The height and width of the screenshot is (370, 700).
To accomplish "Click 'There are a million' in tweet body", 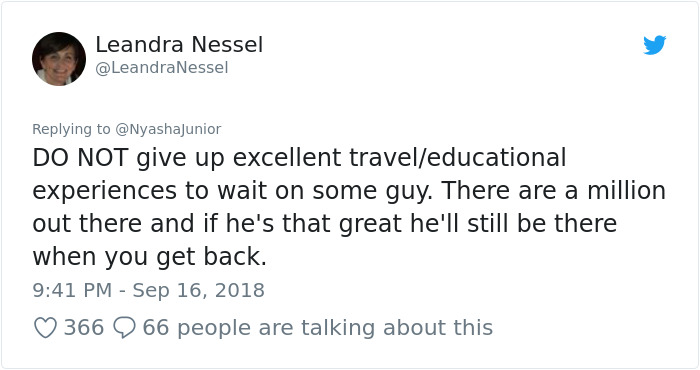I will tap(554, 191).
